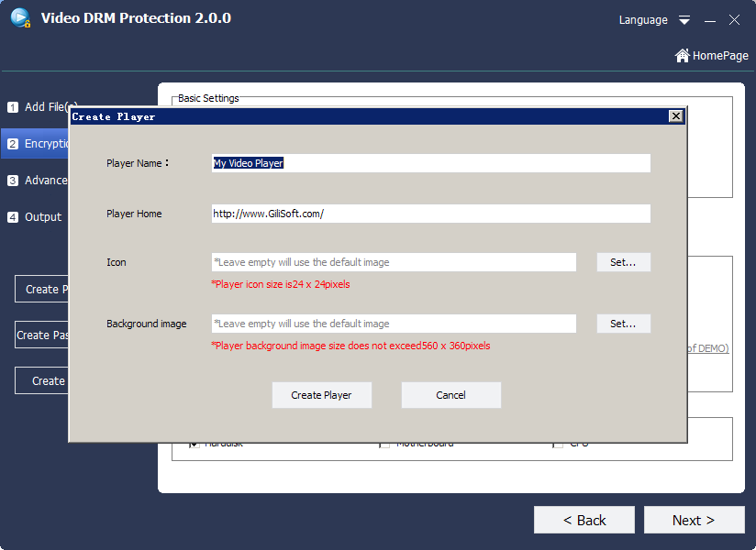The width and height of the screenshot is (756, 550).
Task: Click the Background image path field
Action: coord(394,324)
